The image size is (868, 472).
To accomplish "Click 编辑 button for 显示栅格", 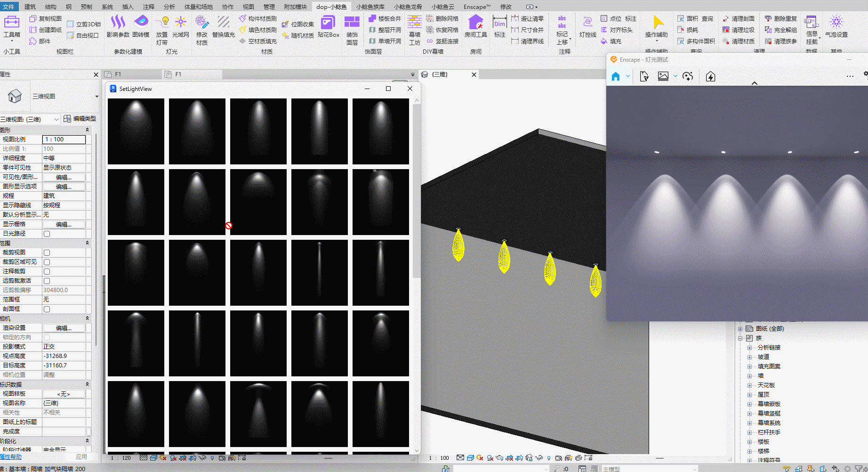I will pos(64,224).
